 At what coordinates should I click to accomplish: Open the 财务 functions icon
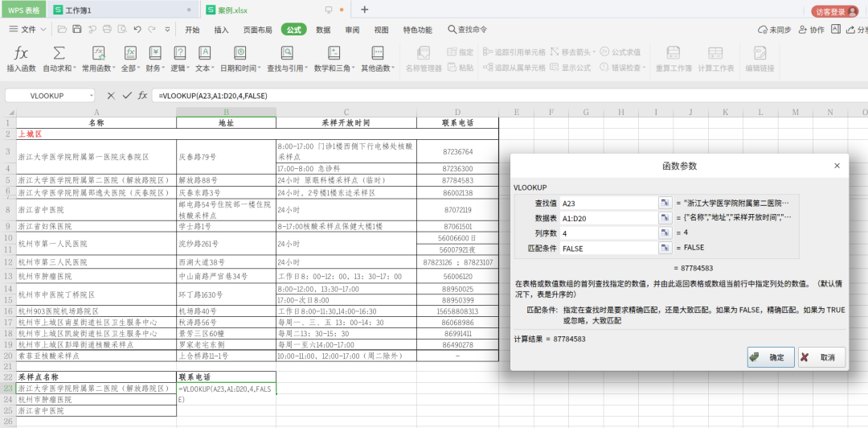point(156,53)
